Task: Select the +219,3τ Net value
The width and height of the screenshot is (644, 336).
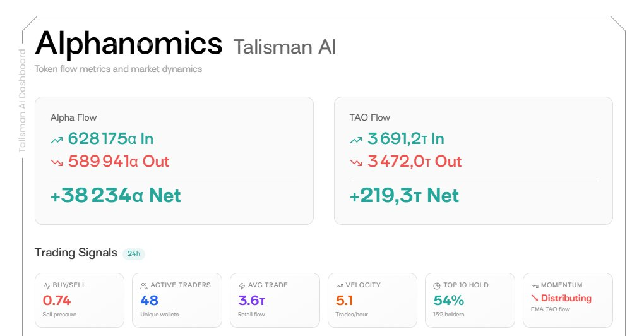Action: (x=404, y=196)
